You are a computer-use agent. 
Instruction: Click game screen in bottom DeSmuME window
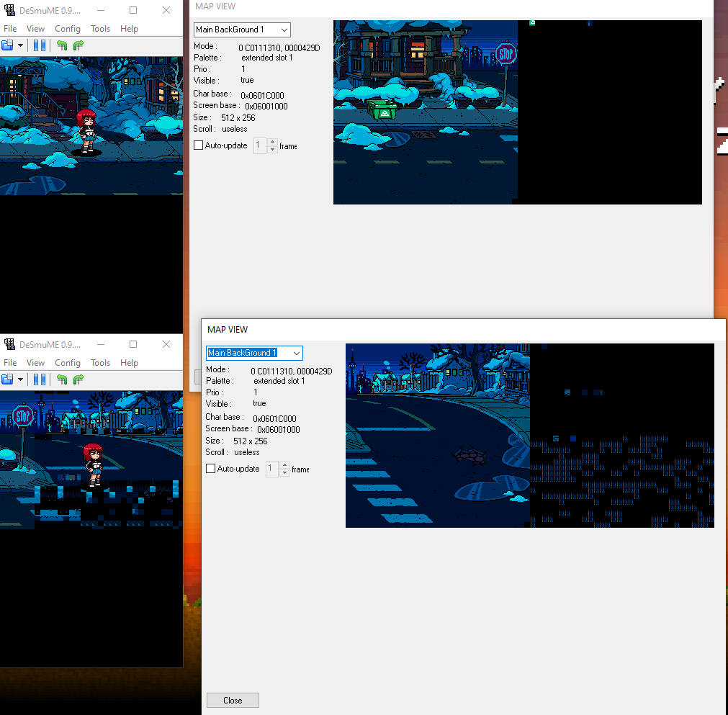91,529
